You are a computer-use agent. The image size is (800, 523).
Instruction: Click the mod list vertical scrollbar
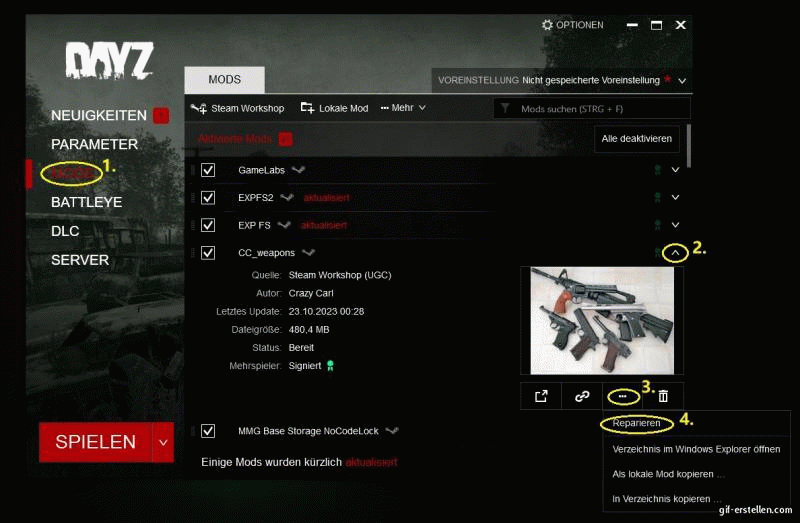[689, 146]
